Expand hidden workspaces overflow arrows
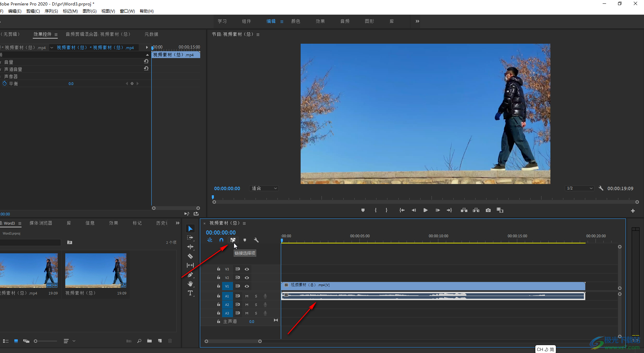Image resolution: width=644 pixels, height=353 pixels. click(417, 21)
